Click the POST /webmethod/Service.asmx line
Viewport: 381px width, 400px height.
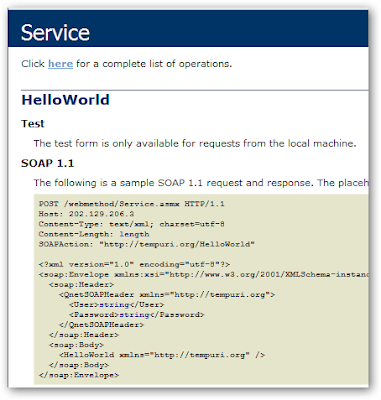[132, 204]
